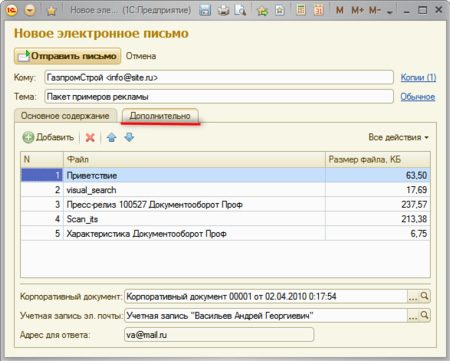The height and width of the screenshot is (361, 450).
Task: Click the Кому recipient field
Action: pyautogui.click(x=219, y=77)
